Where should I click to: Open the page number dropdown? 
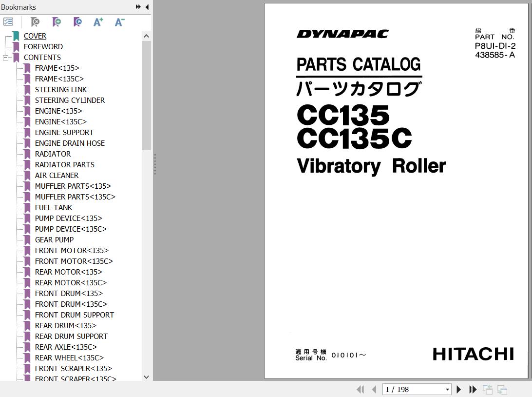tap(447, 390)
